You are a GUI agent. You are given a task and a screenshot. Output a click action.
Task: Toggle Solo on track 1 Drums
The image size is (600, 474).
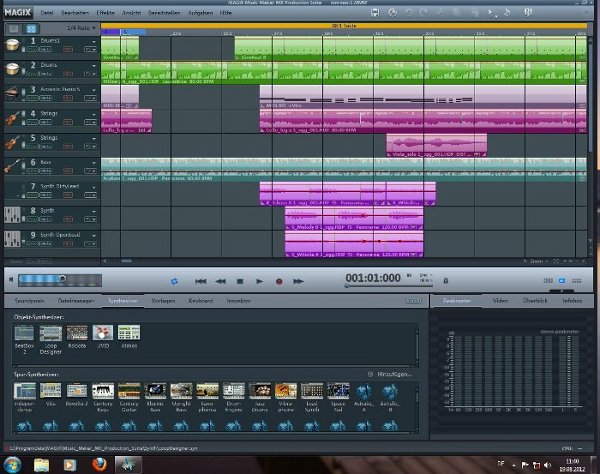[32, 49]
